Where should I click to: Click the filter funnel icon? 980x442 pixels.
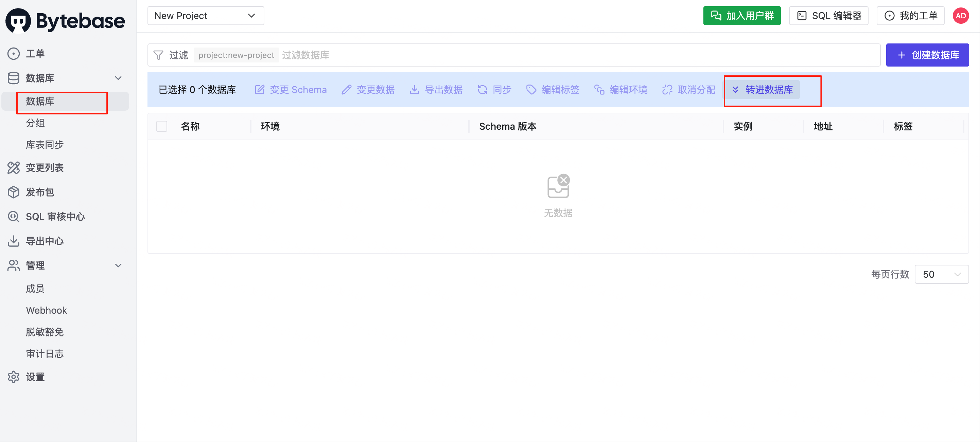[158, 55]
